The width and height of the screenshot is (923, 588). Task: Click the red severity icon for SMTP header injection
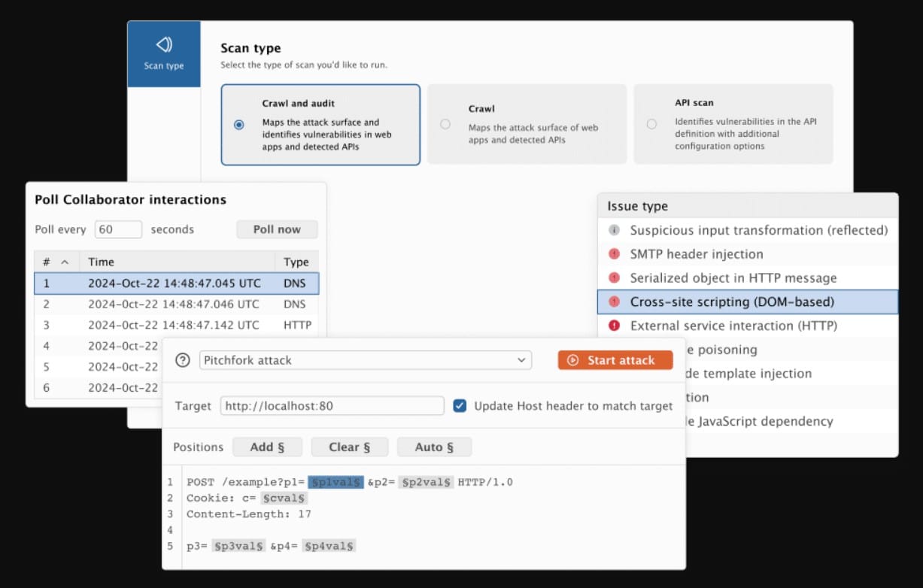(x=614, y=254)
